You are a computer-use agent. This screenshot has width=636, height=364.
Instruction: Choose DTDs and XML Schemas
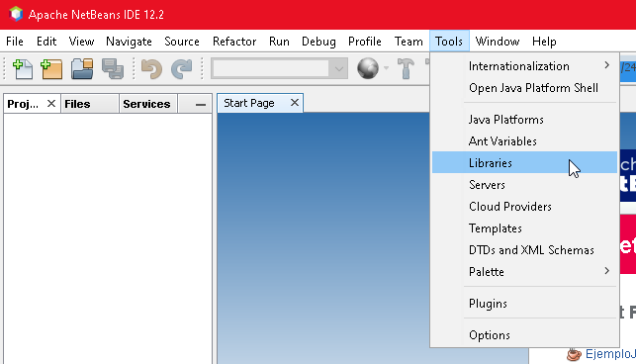coord(524,250)
